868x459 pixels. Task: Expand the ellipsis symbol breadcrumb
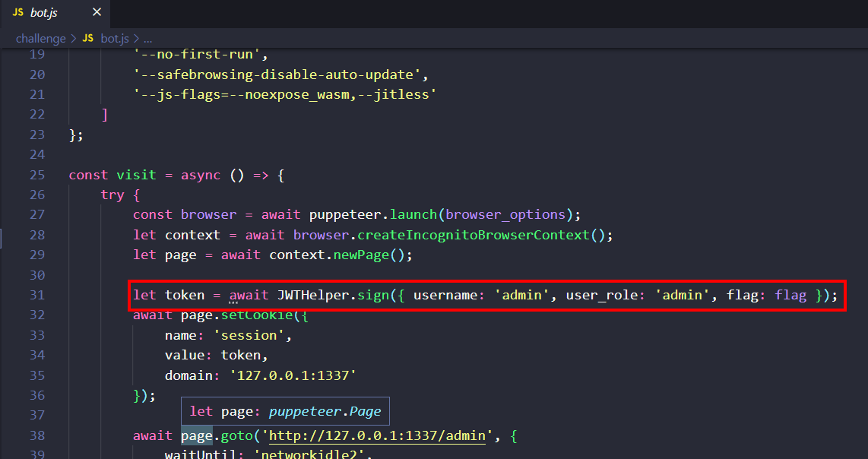[148, 38]
